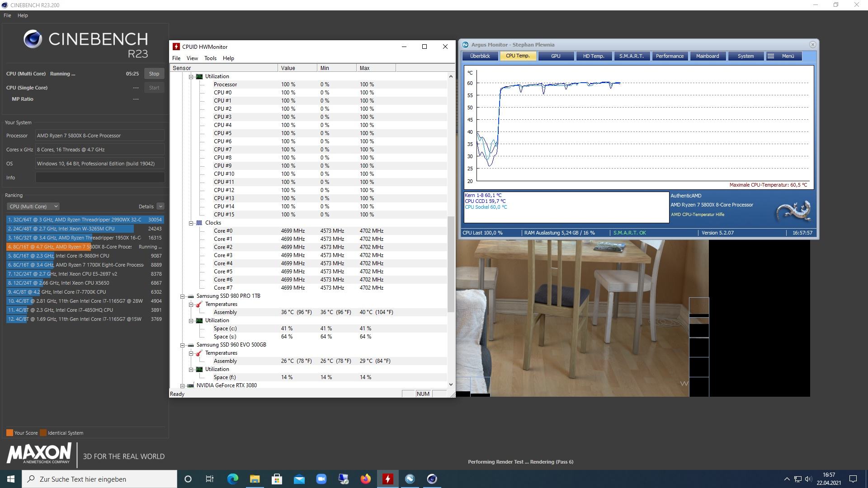Open Cortana from the taskbar circle icon
This screenshot has width=868, height=488.
click(188, 479)
